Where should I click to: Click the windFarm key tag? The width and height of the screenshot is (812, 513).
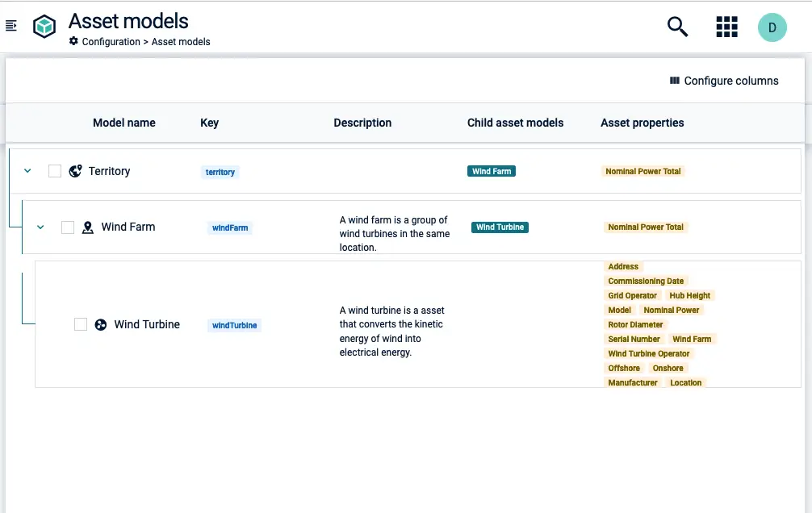pyautogui.click(x=230, y=228)
